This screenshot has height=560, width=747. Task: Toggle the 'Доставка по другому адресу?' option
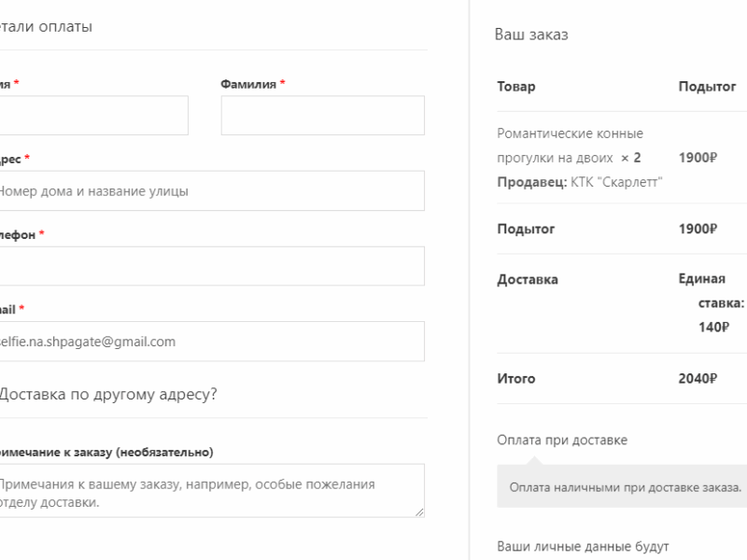pos(106,395)
